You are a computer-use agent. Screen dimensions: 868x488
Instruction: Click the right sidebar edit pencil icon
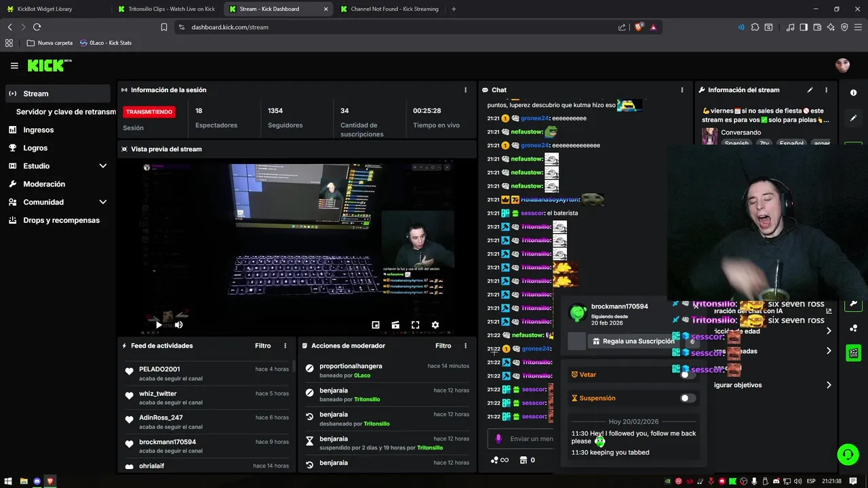(x=853, y=118)
